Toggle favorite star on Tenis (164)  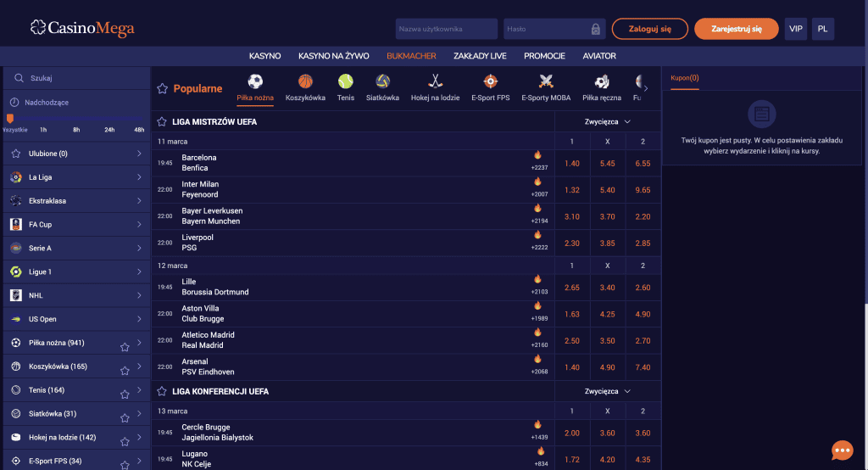click(125, 394)
